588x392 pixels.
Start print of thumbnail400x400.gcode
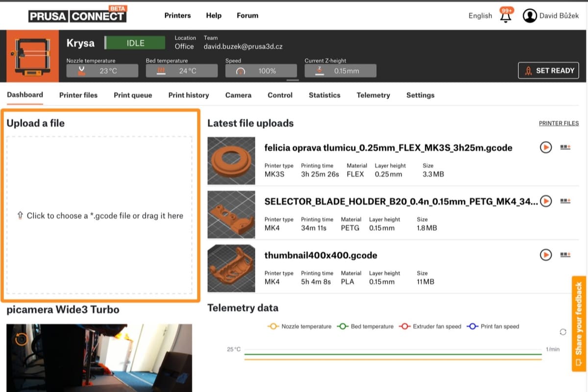point(546,255)
